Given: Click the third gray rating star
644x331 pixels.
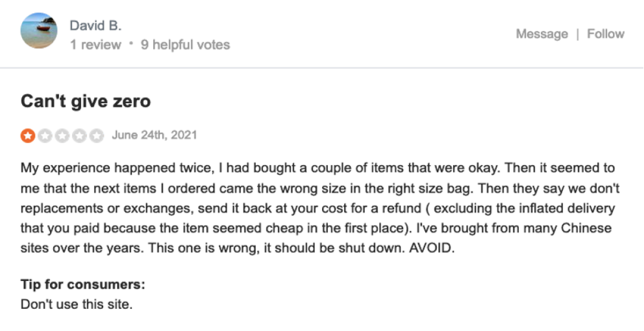Looking at the screenshot, I should tap(62, 136).
